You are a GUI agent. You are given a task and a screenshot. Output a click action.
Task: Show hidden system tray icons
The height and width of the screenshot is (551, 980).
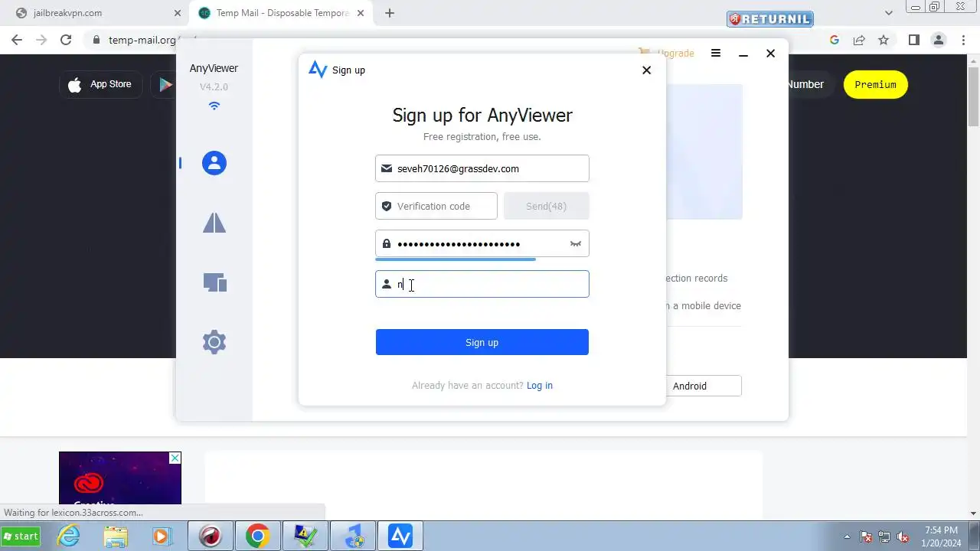(848, 536)
